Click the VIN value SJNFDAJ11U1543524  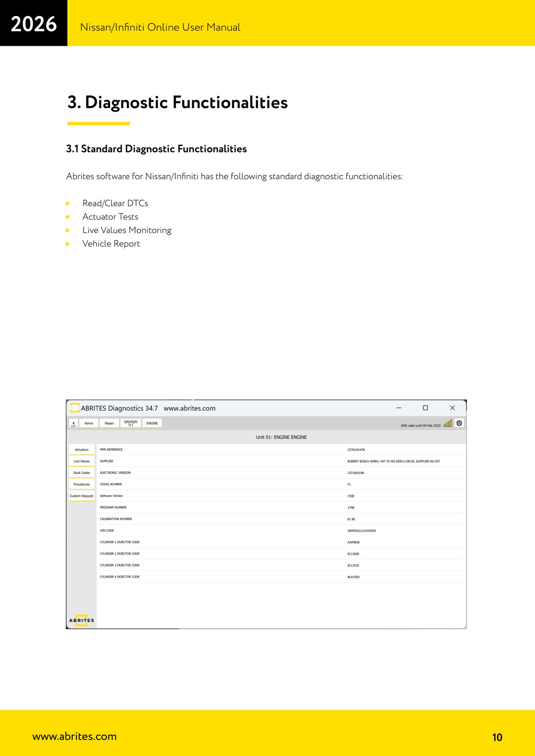[362, 531]
